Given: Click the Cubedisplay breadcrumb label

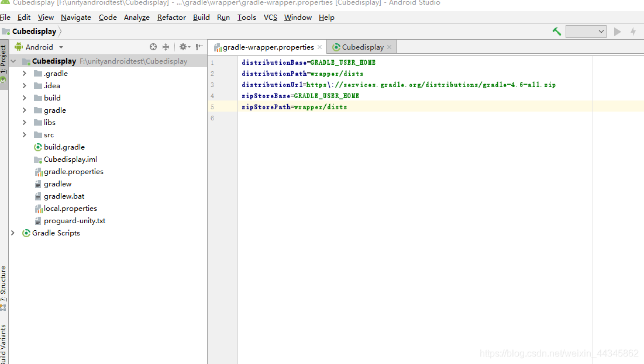Looking at the screenshot, I should 34,32.
